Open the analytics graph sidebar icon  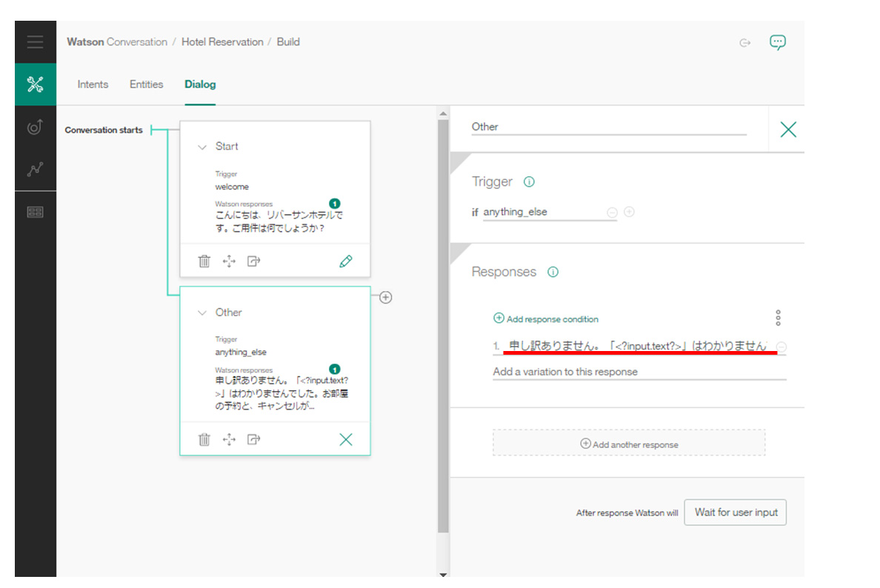(35, 169)
